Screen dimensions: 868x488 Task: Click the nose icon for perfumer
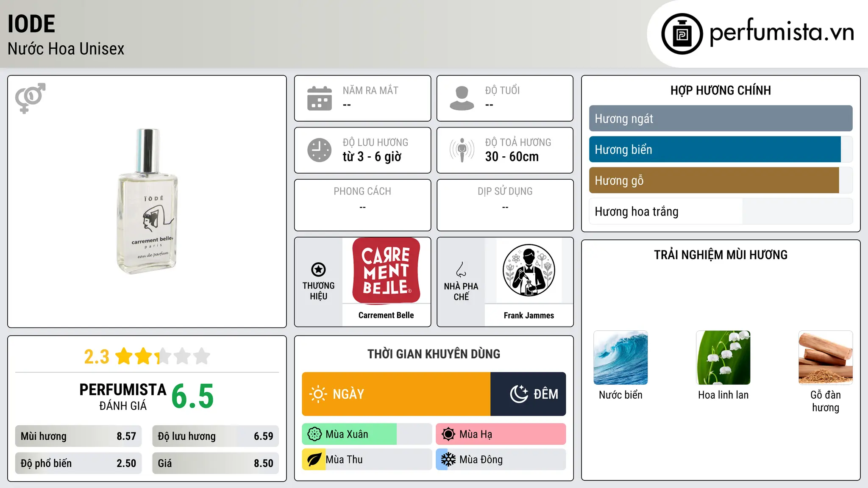click(x=461, y=269)
